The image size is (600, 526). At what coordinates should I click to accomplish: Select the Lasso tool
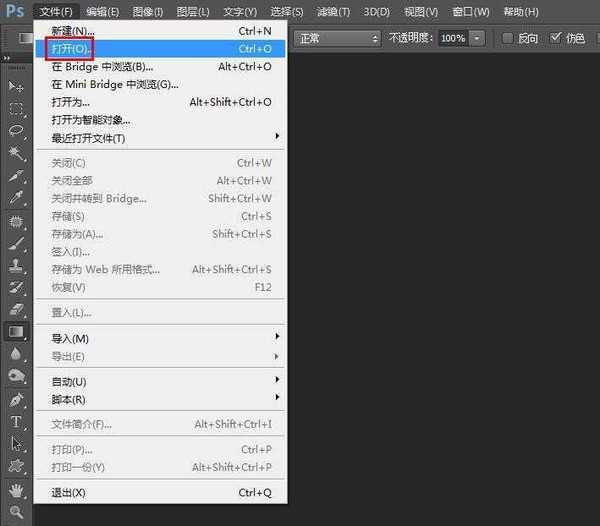pyautogui.click(x=16, y=131)
